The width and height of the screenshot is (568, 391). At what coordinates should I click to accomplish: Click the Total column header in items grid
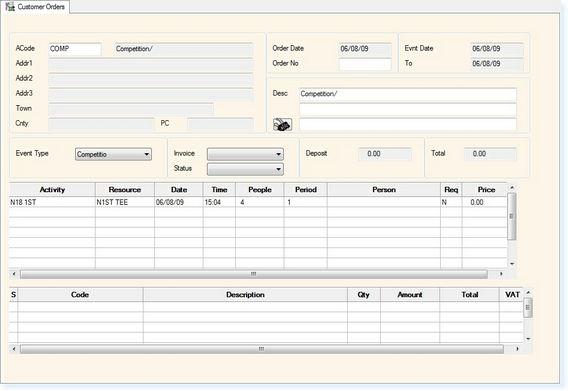pyautogui.click(x=469, y=295)
